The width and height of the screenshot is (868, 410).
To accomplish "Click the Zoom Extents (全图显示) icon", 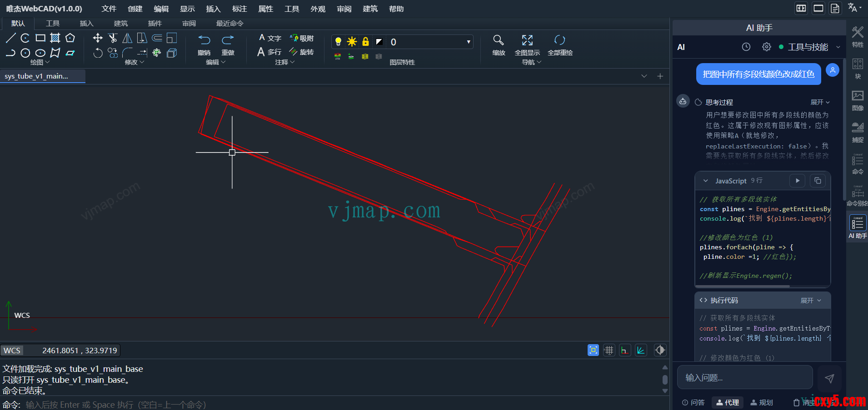I will [527, 40].
